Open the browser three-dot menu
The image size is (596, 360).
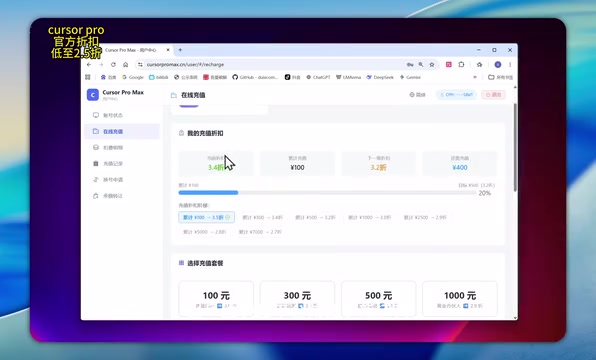(510, 65)
